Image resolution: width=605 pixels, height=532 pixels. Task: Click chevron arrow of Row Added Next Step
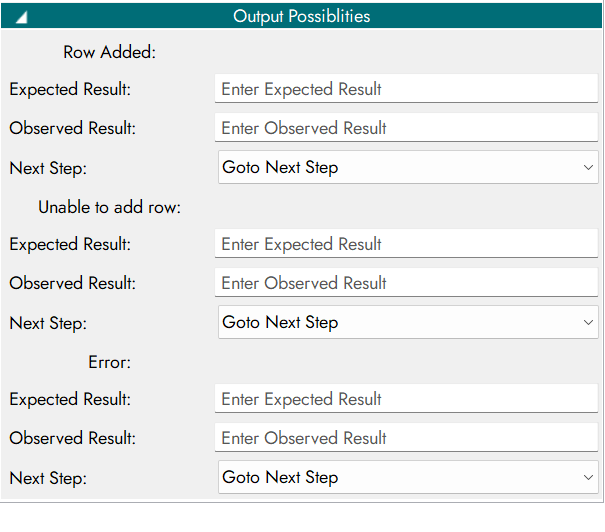(x=588, y=168)
